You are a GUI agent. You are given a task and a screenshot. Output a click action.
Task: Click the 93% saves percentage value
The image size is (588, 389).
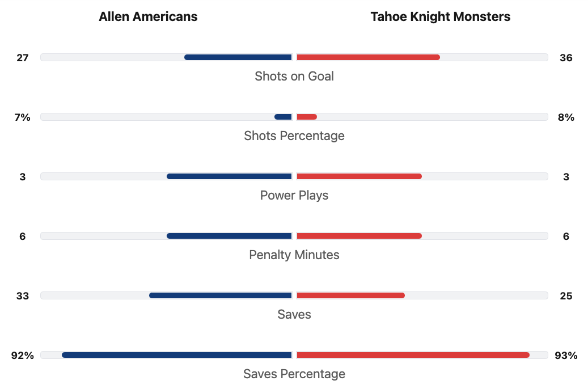tap(565, 356)
